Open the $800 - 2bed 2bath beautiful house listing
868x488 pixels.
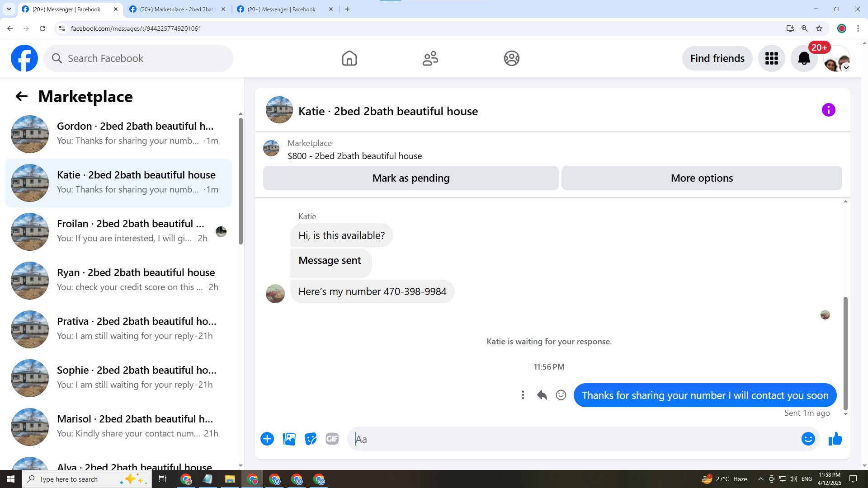354,156
